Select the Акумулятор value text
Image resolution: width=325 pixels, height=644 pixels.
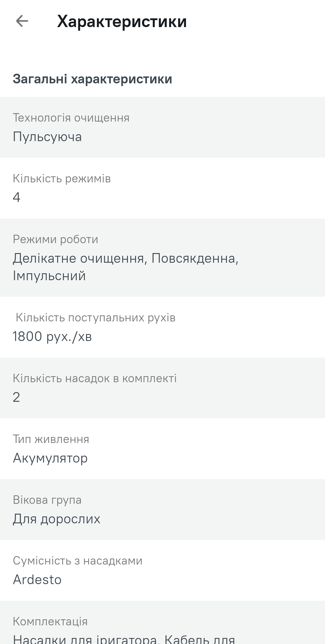50,458
